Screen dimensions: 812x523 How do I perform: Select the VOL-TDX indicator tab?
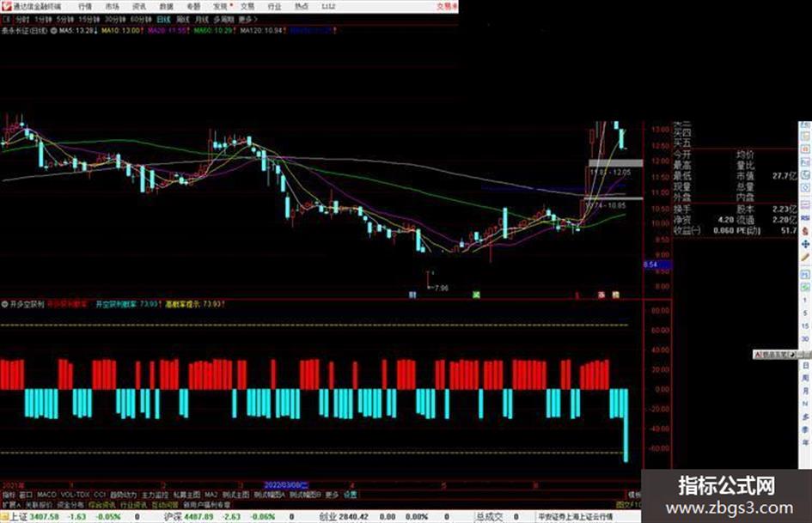(x=76, y=495)
